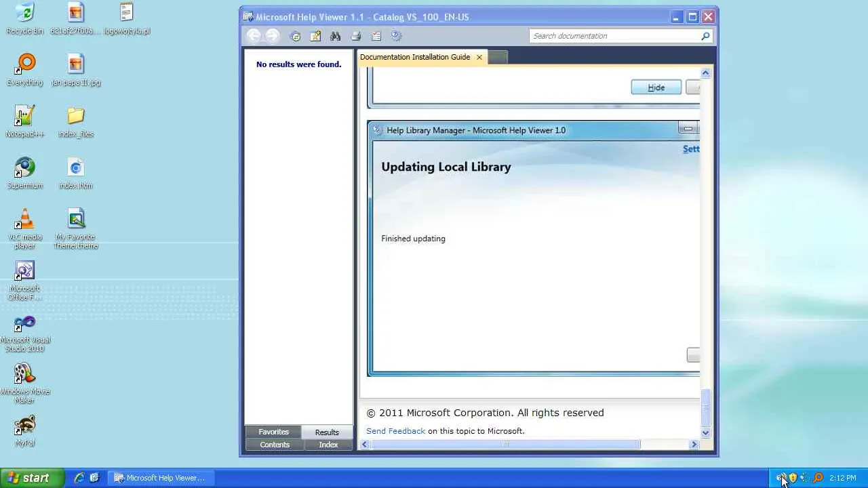Click the magnifier icon in the search box

coord(705,36)
